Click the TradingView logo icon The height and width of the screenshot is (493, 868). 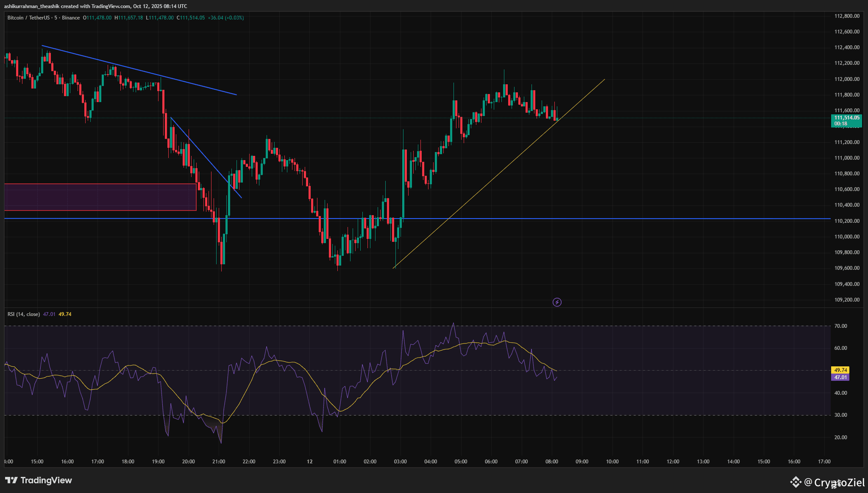coord(11,480)
